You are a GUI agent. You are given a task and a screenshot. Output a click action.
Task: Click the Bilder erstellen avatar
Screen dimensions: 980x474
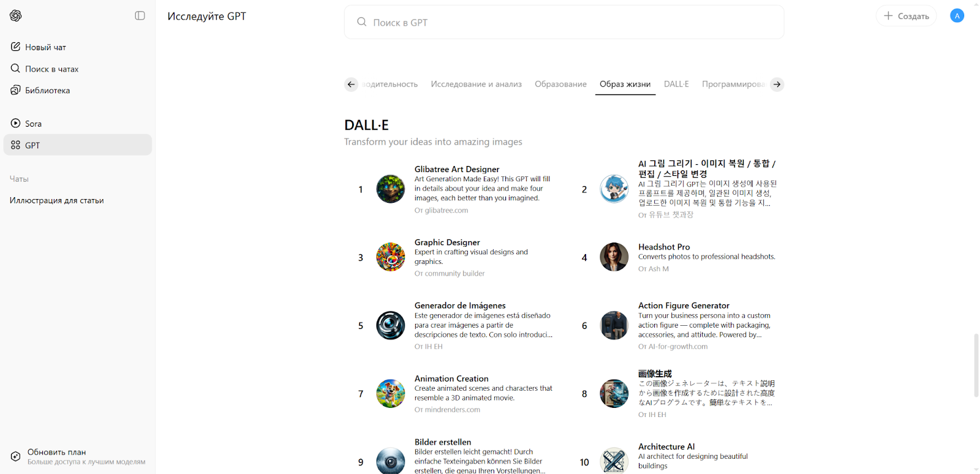point(391,461)
